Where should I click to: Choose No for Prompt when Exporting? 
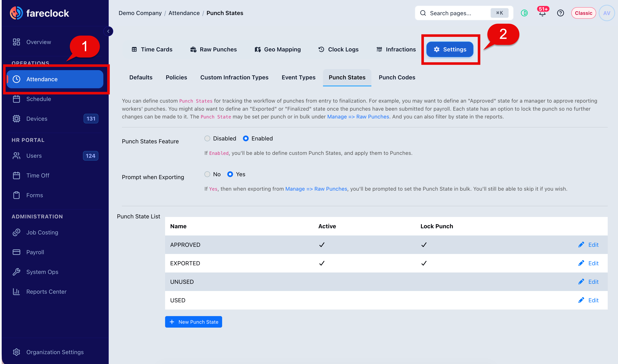[207, 174]
